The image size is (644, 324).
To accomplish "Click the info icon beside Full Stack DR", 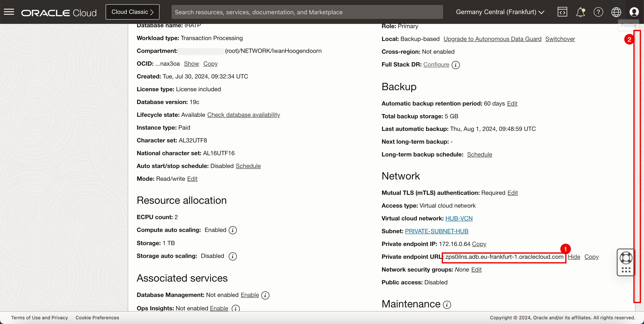I will pos(456,65).
